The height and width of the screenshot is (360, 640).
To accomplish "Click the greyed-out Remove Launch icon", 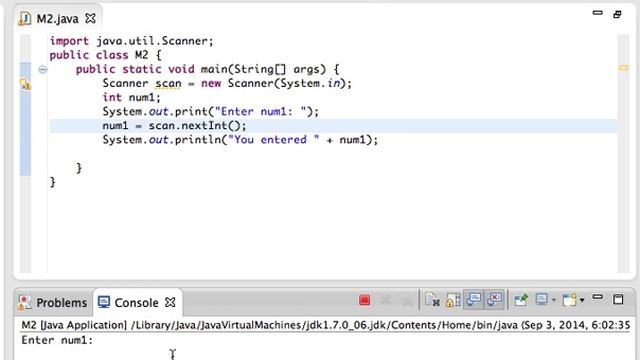I will [x=385, y=300].
